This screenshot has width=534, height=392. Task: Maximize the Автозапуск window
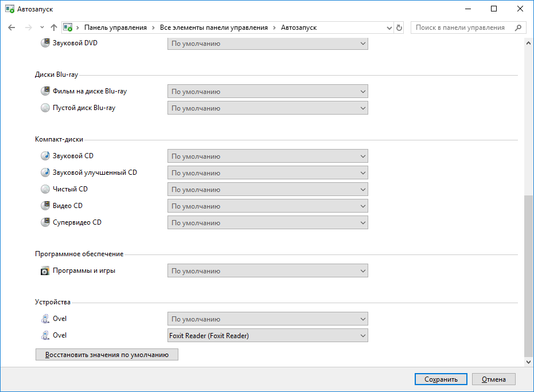[x=494, y=9]
